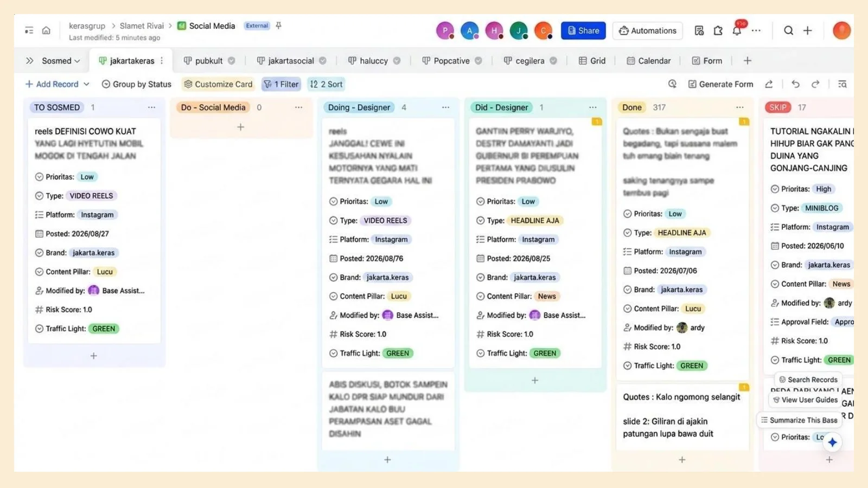This screenshot has height=488, width=868.
Task: Open the extensions puzzle-piece icon
Action: click(718, 30)
